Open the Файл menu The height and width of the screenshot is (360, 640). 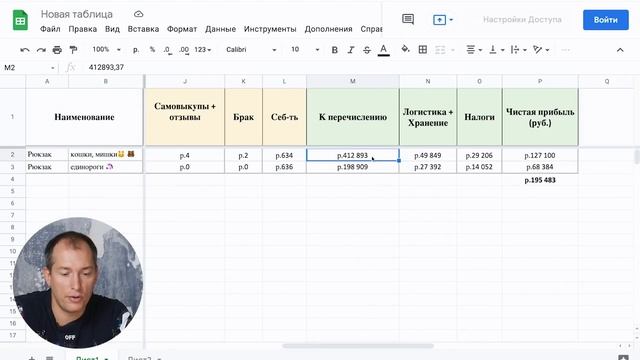click(x=50, y=29)
